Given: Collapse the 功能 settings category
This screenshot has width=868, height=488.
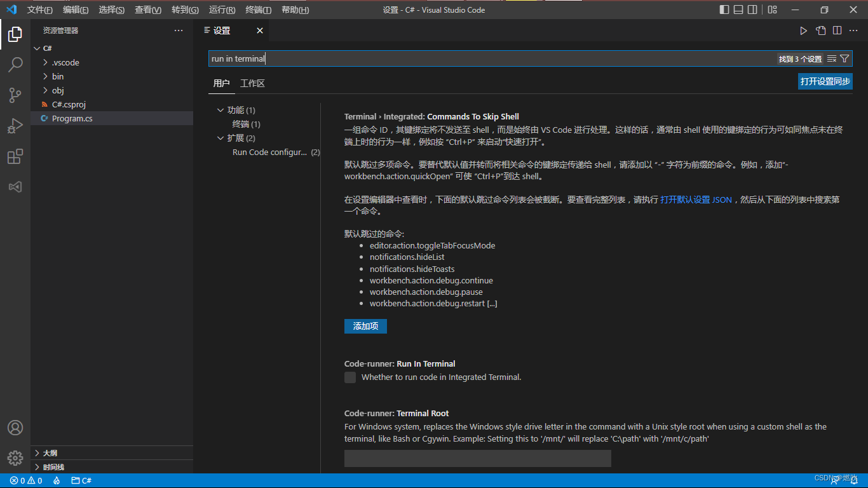Looking at the screenshot, I should click(x=220, y=110).
